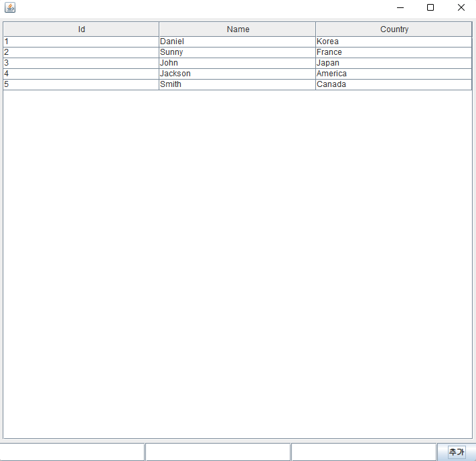Sort by the Id column header
Viewport: 476px width, 461px height.
(81, 29)
